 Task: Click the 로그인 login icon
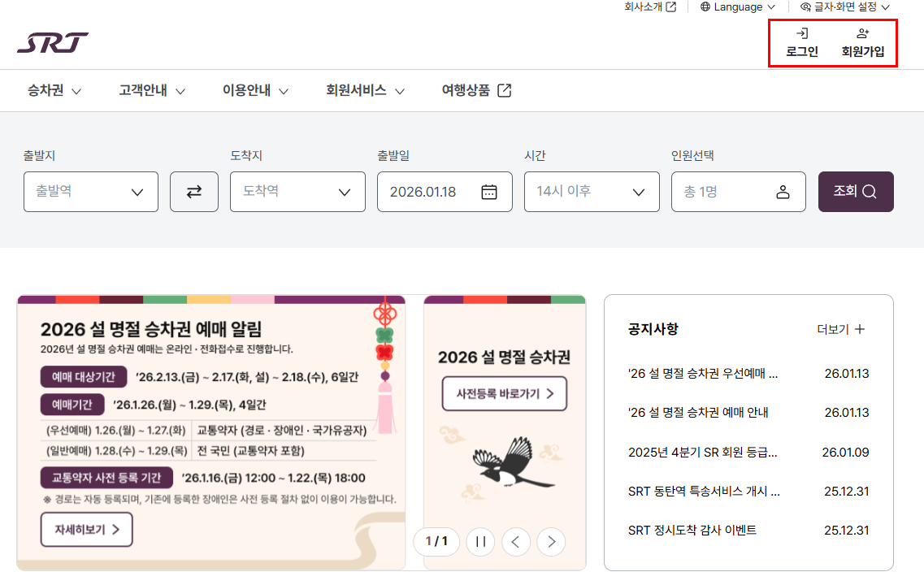(x=802, y=33)
